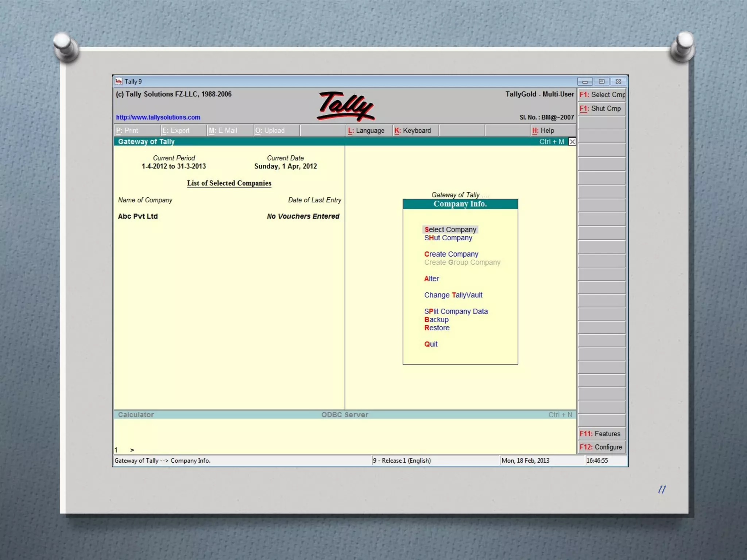The width and height of the screenshot is (747, 560).
Task: Select Alter in Company Info menu
Action: coord(431,279)
